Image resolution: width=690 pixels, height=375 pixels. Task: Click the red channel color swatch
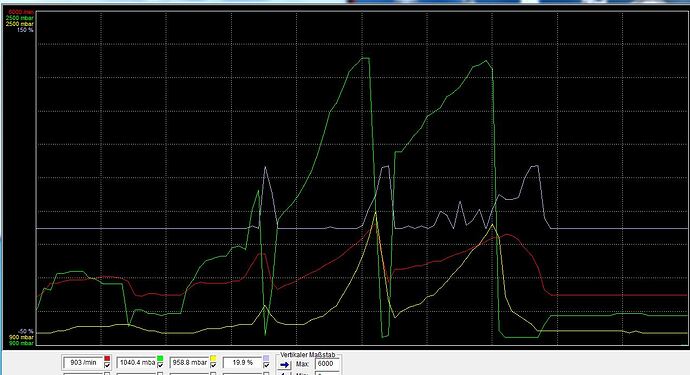(x=107, y=358)
